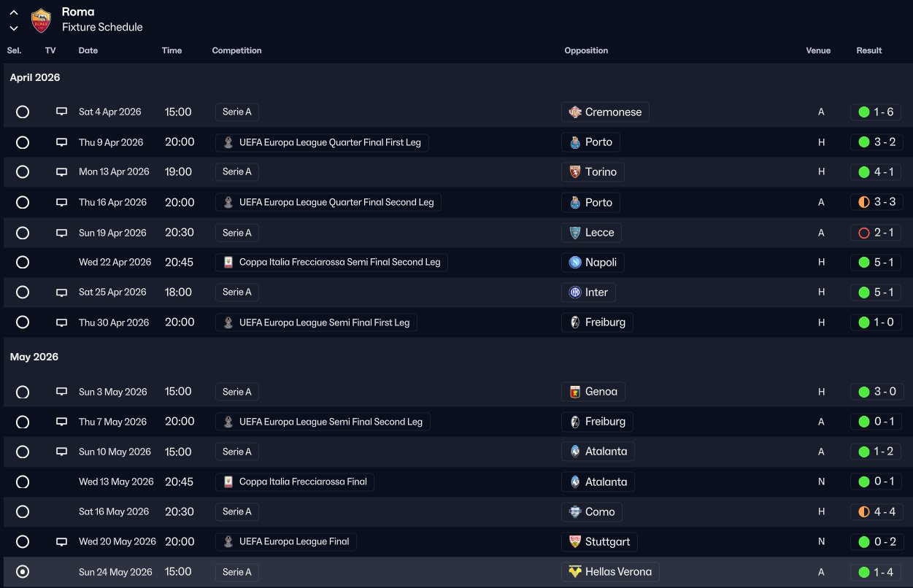Click the Porto crest on 9 Apr fixture
The image size is (913, 588).
[x=575, y=142]
